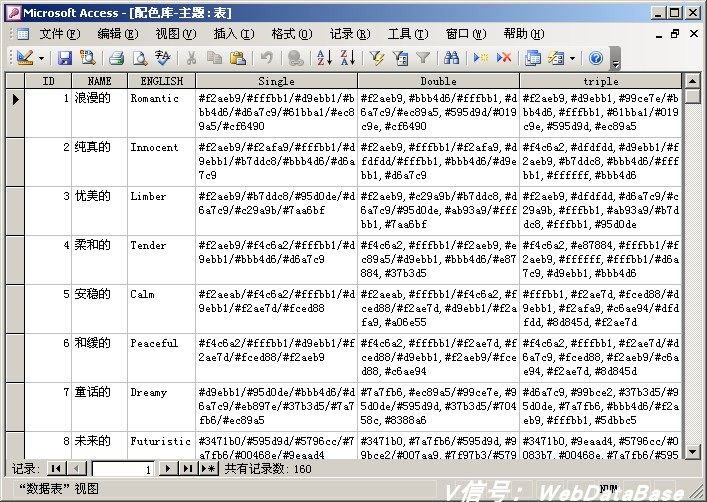Screen dimensions: 707x502
Task: Click the scroll up arrow
Action: click(692, 81)
